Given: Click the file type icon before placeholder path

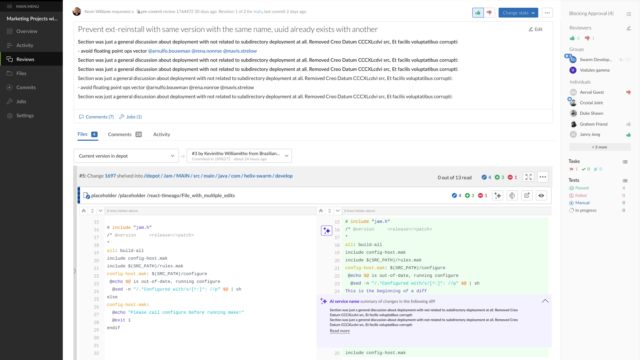Looking at the screenshot, I should 86,196.
